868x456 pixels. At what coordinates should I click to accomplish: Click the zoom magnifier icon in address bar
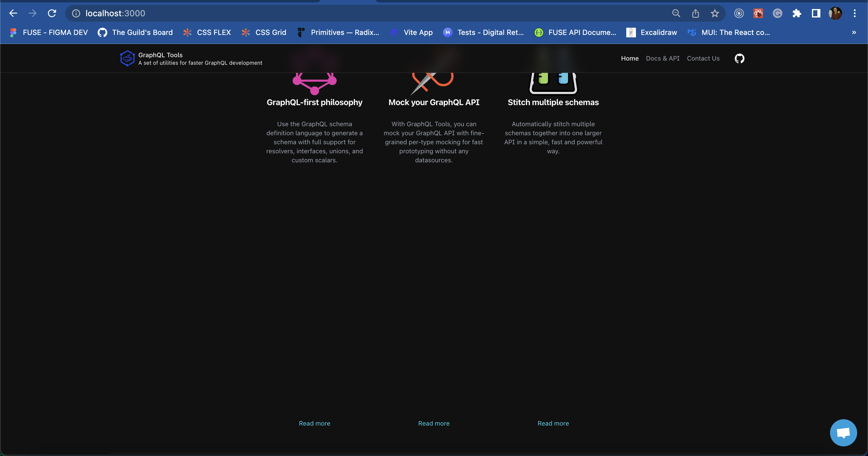click(676, 14)
